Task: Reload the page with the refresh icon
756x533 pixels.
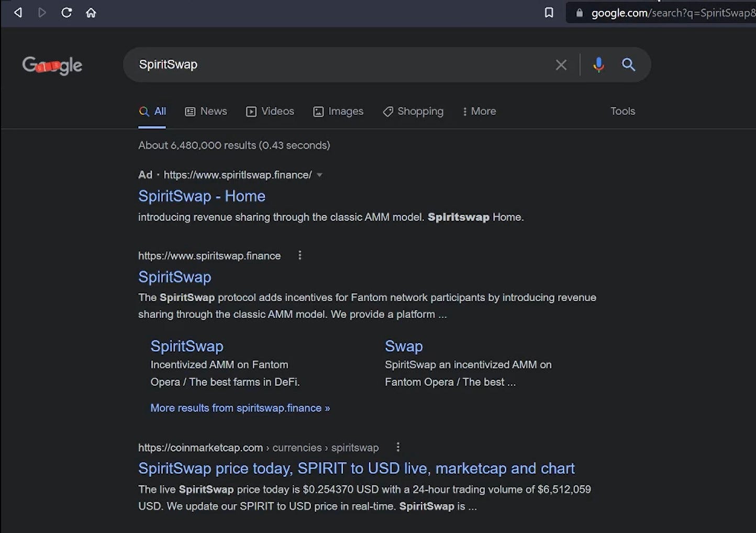Action: click(66, 13)
